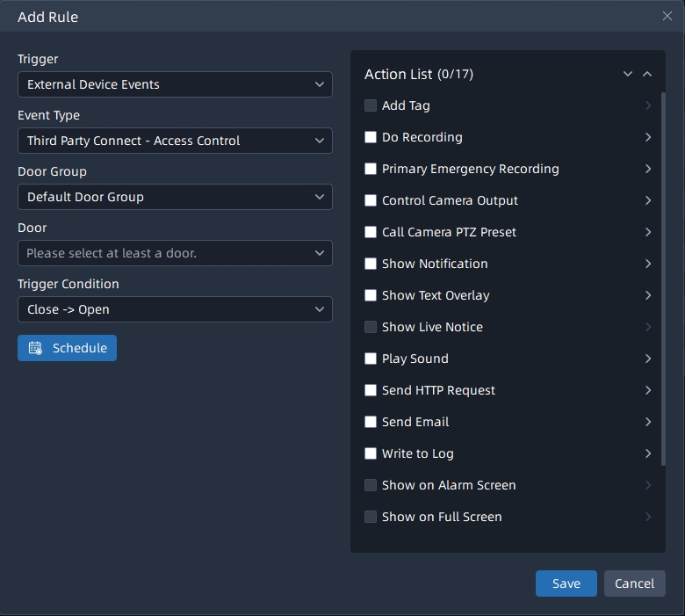Enable the Do Recording checkbox
This screenshot has height=616, width=685.
[x=371, y=137]
